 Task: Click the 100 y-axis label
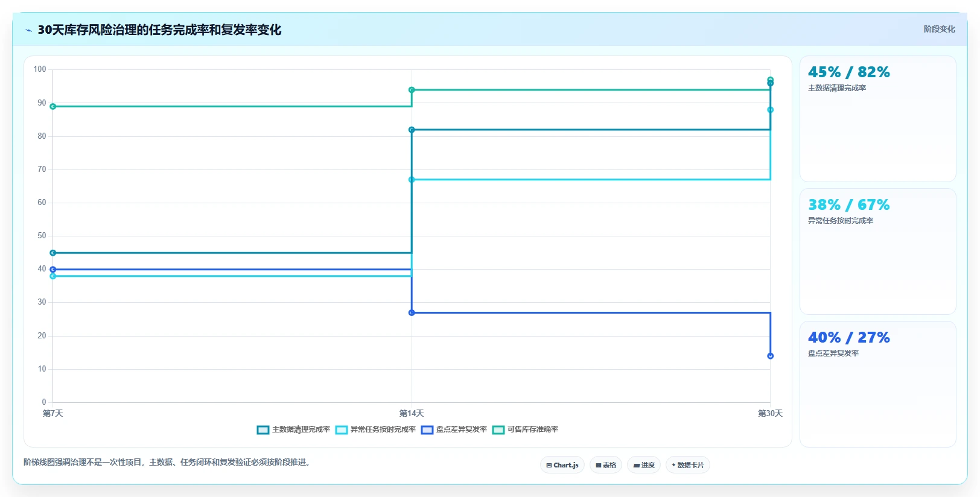click(x=40, y=69)
